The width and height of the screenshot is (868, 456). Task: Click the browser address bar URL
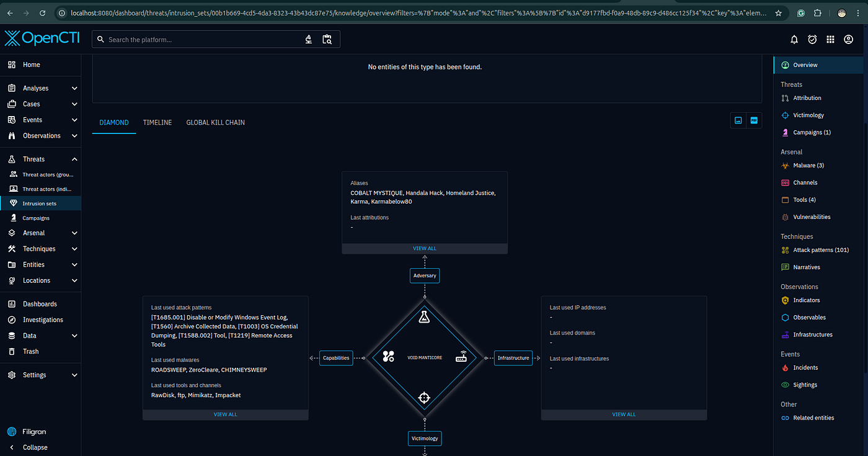(x=418, y=12)
